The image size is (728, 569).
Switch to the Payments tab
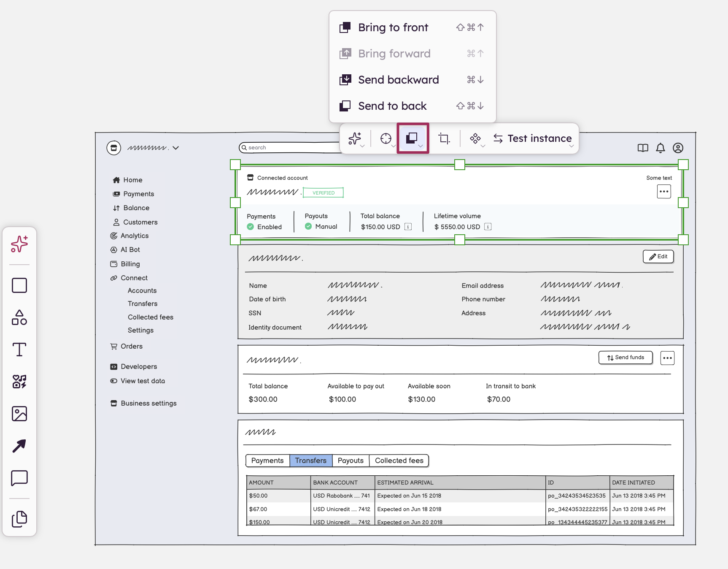(x=267, y=461)
